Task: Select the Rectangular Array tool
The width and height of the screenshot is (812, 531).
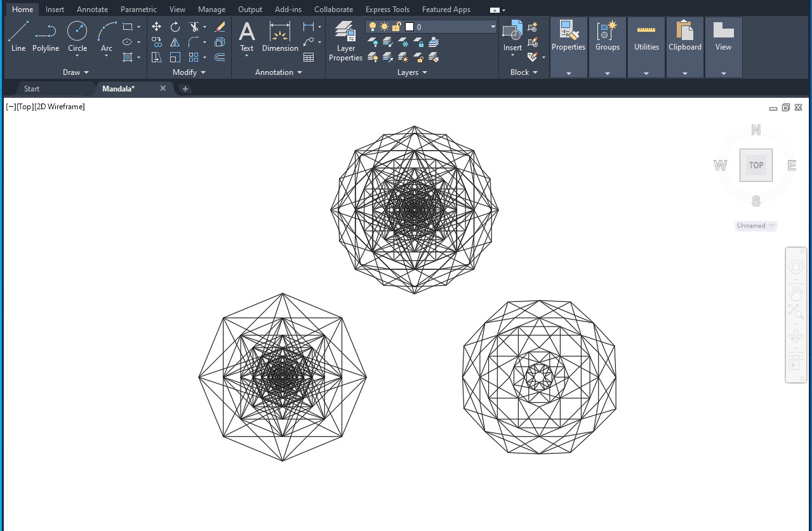Action: click(x=194, y=57)
